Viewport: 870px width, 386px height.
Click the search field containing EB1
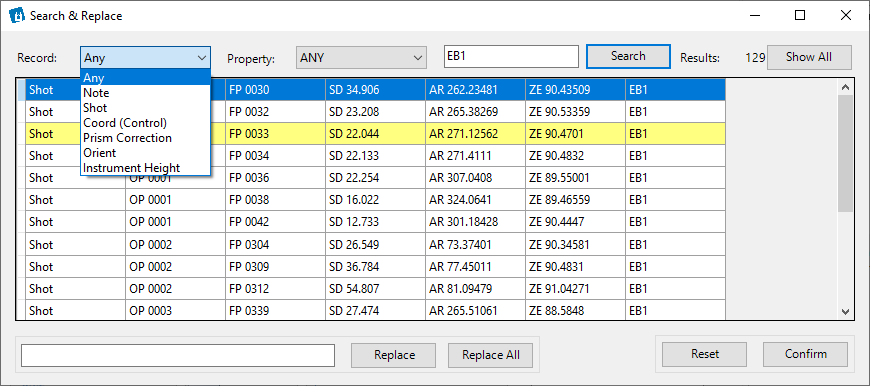pyautogui.click(x=511, y=57)
